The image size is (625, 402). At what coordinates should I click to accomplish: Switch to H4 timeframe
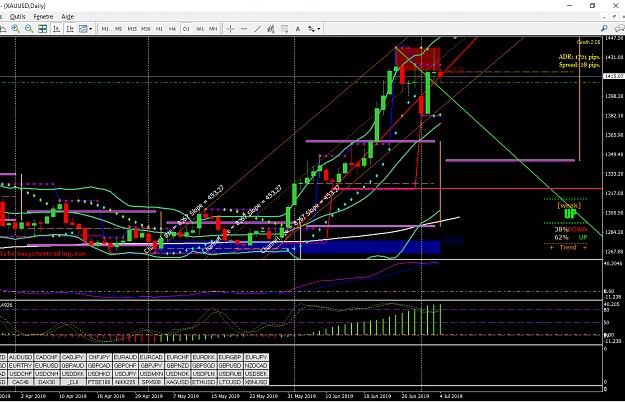(173, 29)
